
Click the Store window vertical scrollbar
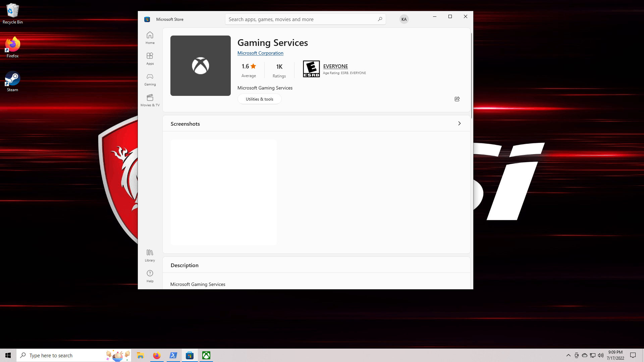[x=471, y=75]
